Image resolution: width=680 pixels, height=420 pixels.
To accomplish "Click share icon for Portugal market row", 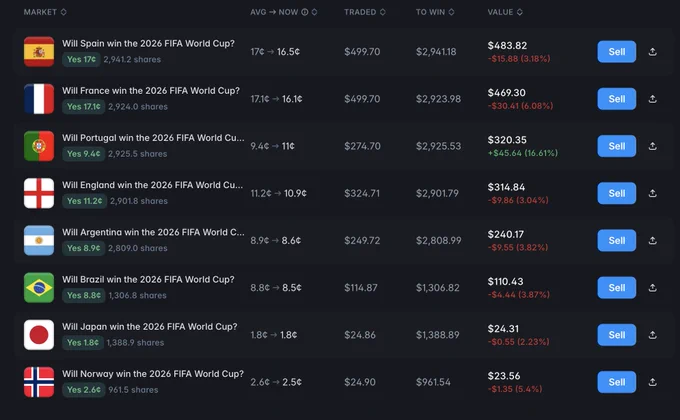I will click(652, 146).
